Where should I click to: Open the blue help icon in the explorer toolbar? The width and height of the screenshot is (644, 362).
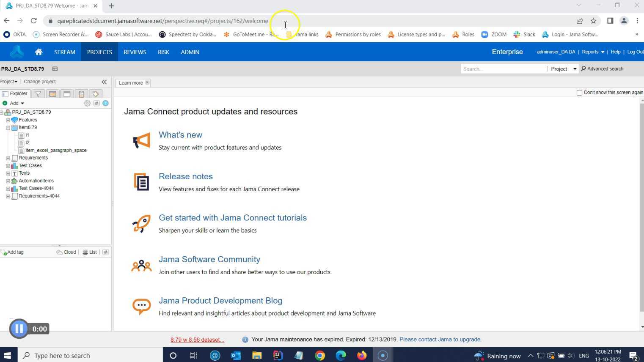[x=105, y=103]
